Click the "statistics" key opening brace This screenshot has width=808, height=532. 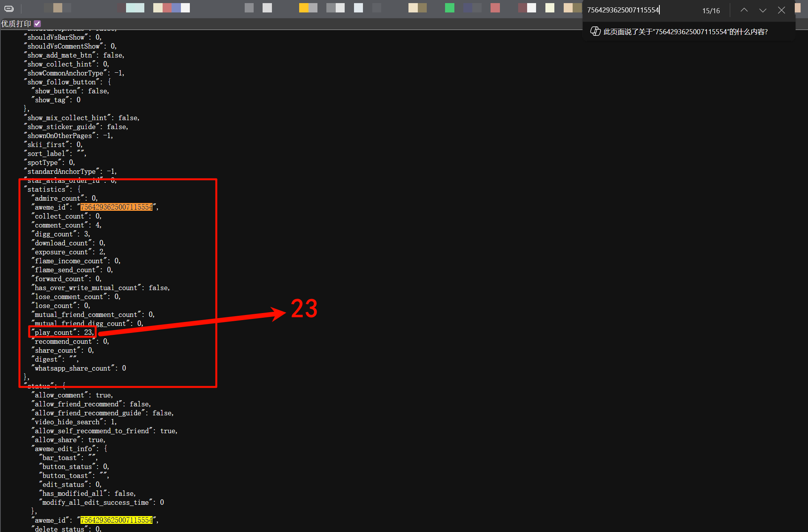79,189
